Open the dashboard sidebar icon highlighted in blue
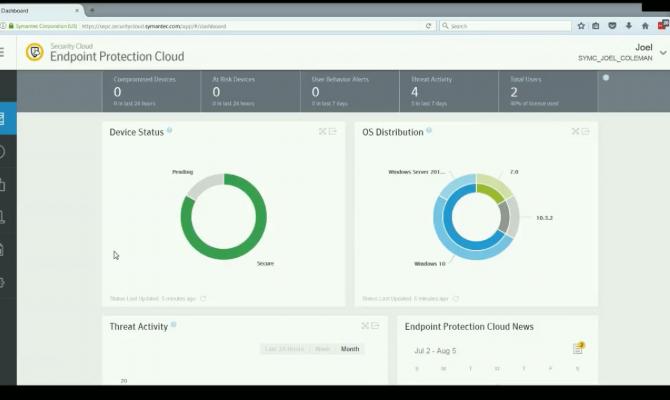This screenshot has height=400, width=670. [8, 119]
